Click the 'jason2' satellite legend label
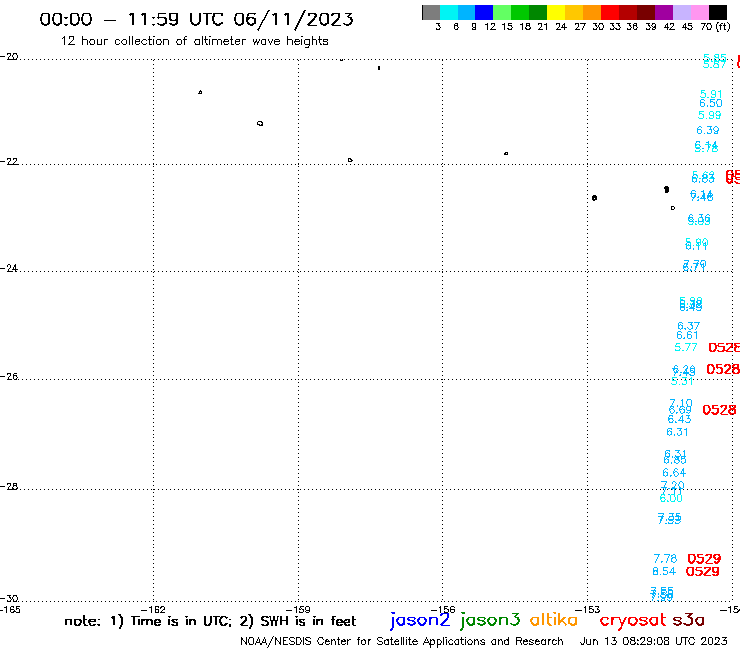The width and height of the screenshot is (740, 650). 420,620
